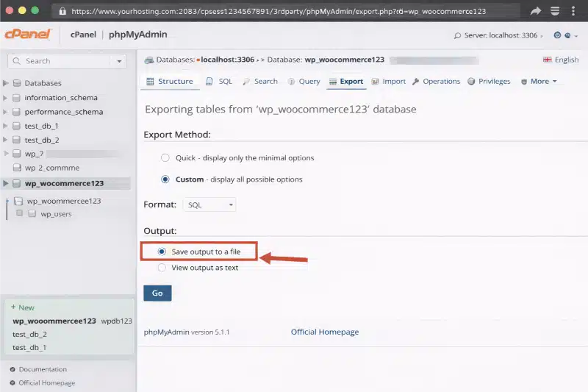Click the Export tab icon
The width and height of the screenshot is (588, 392).
point(333,82)
